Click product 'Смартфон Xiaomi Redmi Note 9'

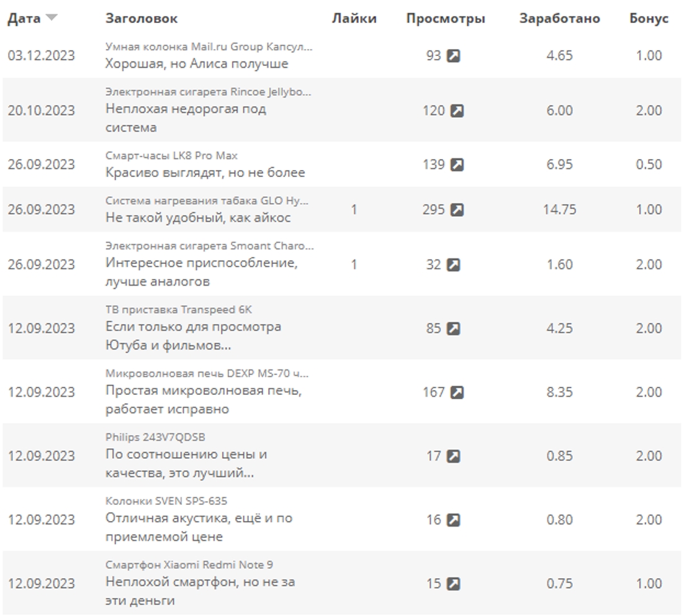point(189,565)
